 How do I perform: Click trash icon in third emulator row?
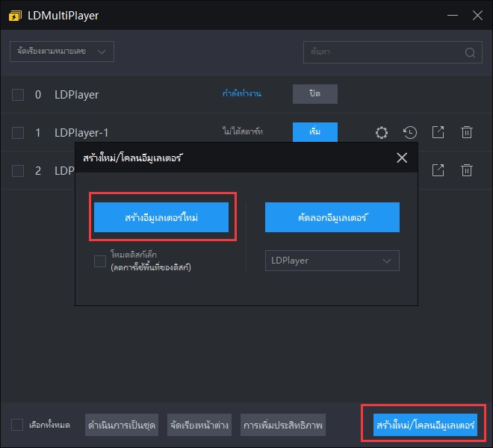pyautogui.click(x=467, y=170)
